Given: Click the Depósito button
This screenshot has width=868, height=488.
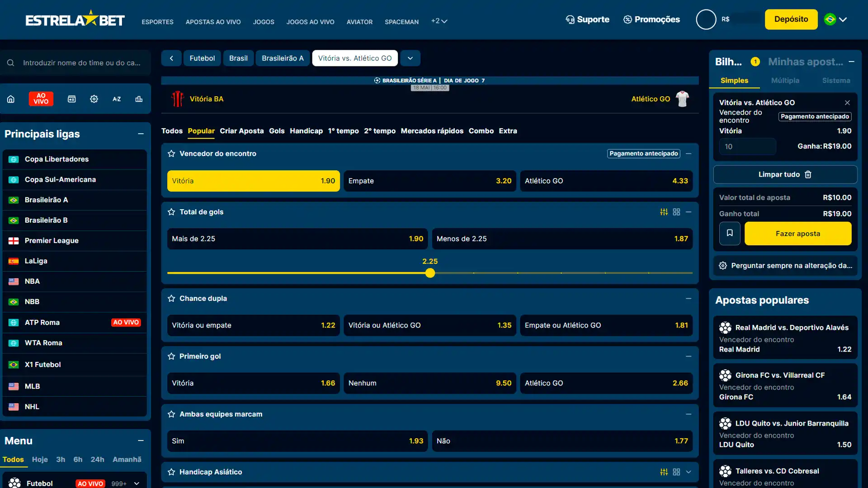Looking at the screenshot, I should coord(791,19).
